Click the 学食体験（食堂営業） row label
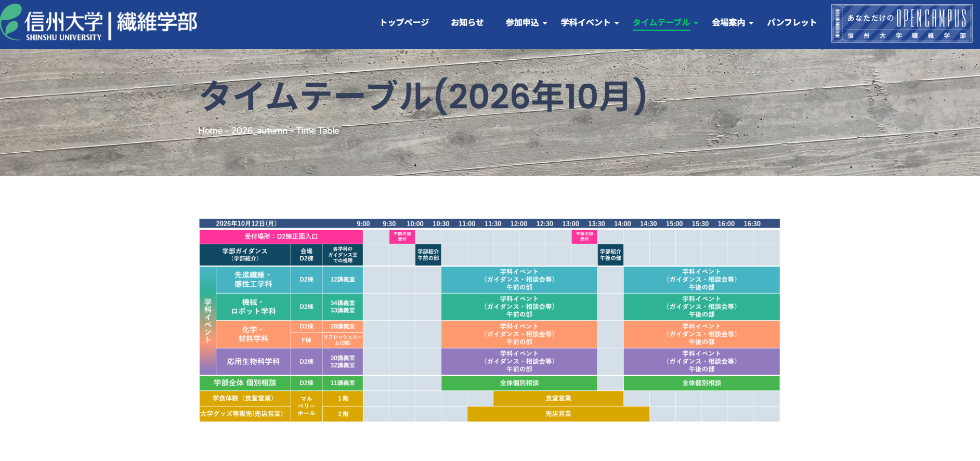The image size is (980, 461). point(245,399)
